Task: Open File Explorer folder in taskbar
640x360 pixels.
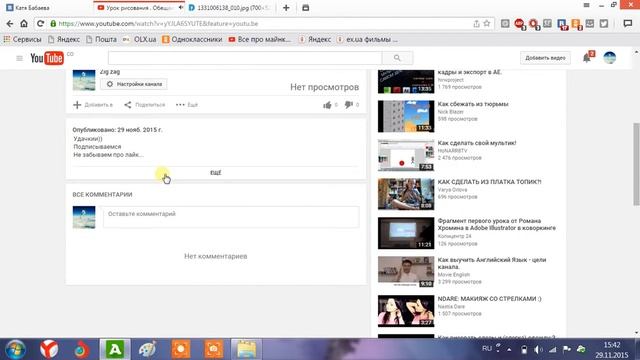Action: (x=246, y=350)
